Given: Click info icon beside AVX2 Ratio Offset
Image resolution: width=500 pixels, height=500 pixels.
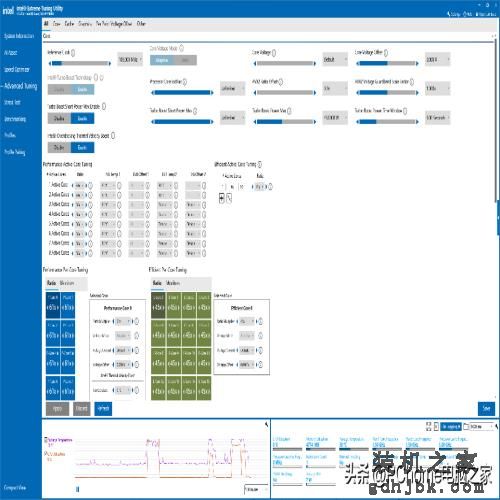Looking at the screenshot, I should 281,81.
